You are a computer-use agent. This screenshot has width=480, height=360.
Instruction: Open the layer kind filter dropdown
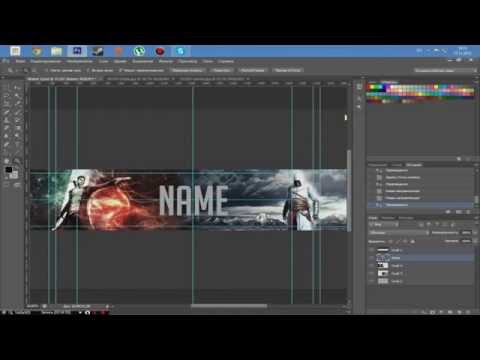pos(384,225)
